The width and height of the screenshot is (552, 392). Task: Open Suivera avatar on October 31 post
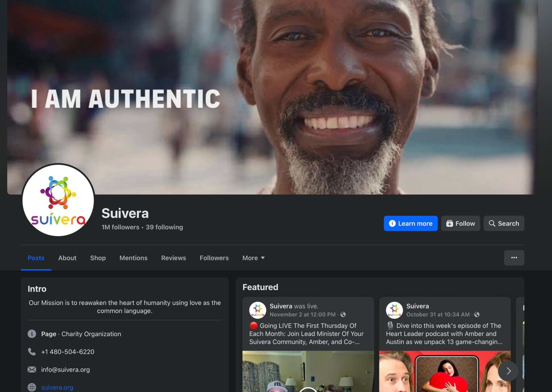(x=394, y=310)
